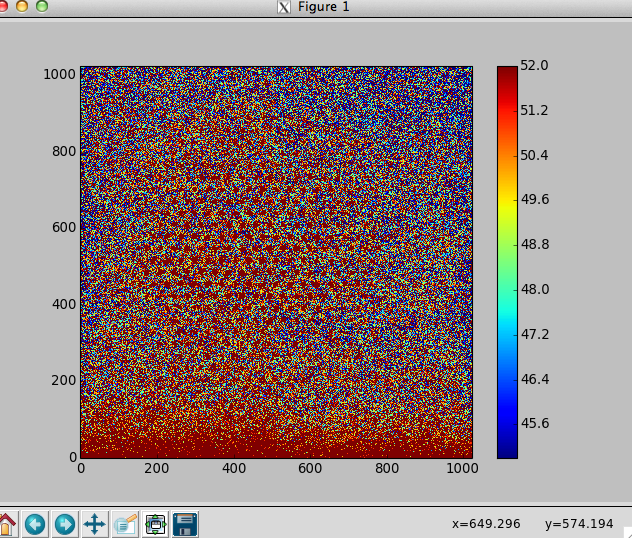
Task: Click colorbar label 47.2
Action: [535, 334]
